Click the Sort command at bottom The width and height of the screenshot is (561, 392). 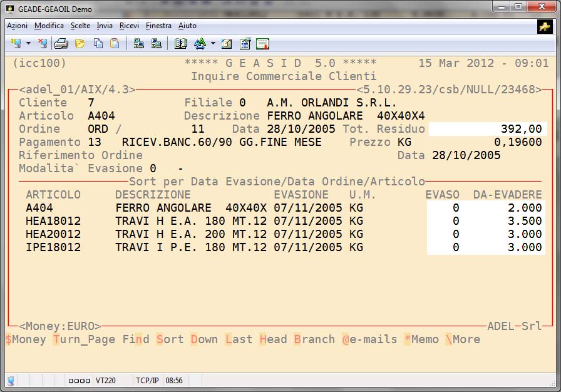(x=170, y=339)
